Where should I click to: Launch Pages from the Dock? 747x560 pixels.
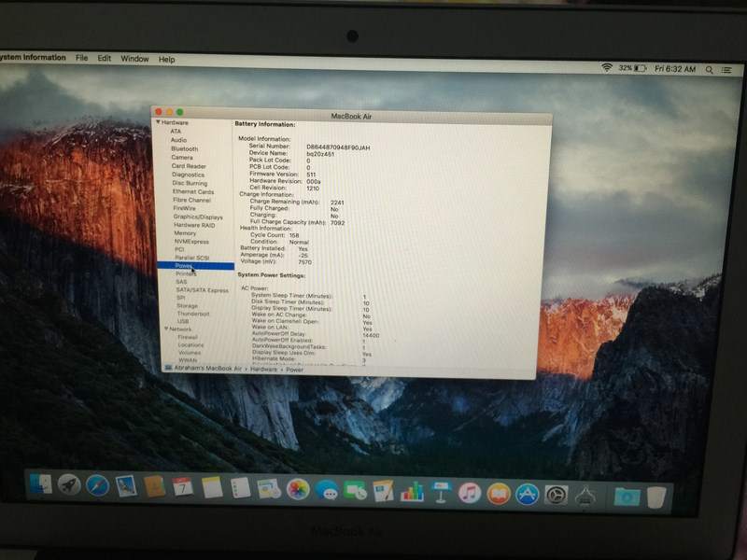pyautogui.click(x=384, y=492)
